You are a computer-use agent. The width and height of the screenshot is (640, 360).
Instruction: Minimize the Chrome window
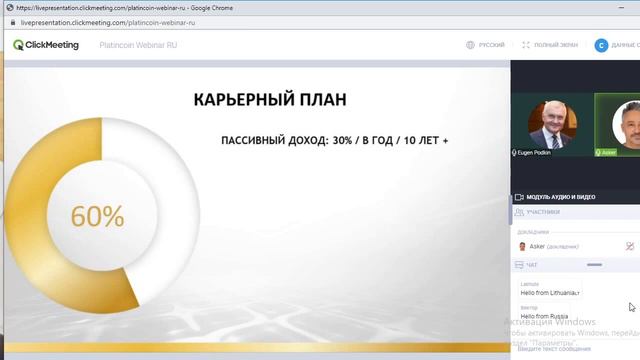[x=621, y=8]
